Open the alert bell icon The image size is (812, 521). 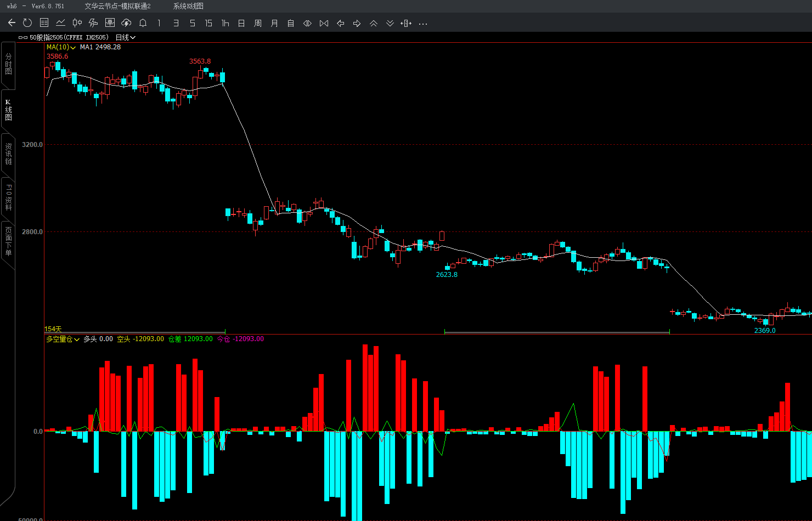[143, 23]
